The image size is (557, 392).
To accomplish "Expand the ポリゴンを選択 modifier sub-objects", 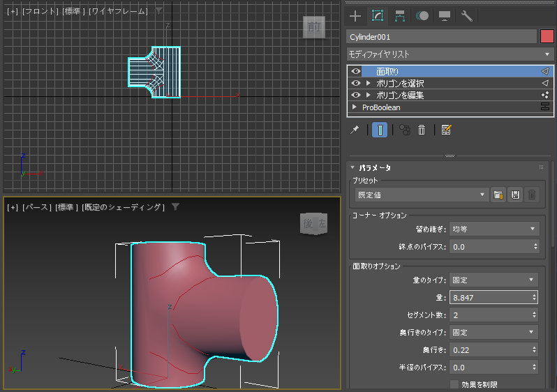I will 369,84.
